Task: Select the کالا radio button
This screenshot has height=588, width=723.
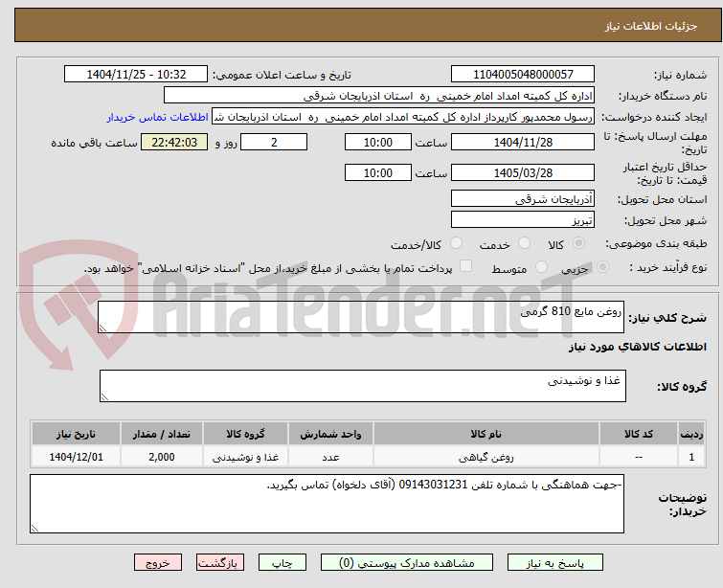Action: (x=578, y=243)
